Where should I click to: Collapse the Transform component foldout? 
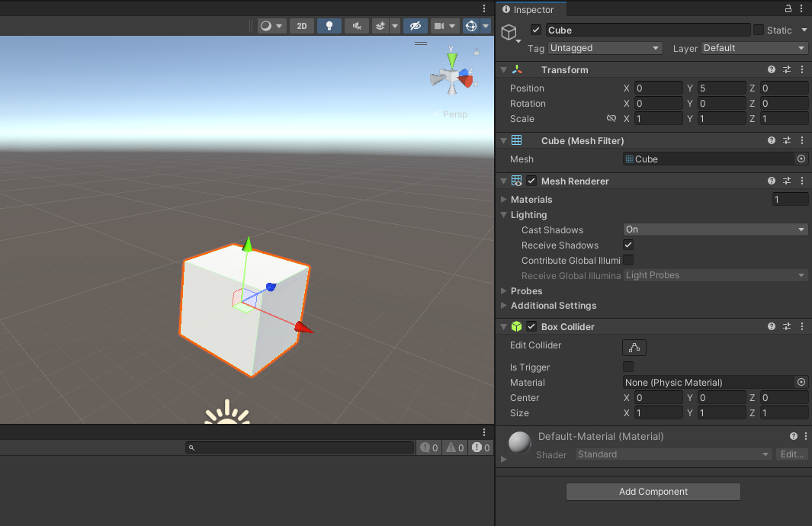coord(503,69)
